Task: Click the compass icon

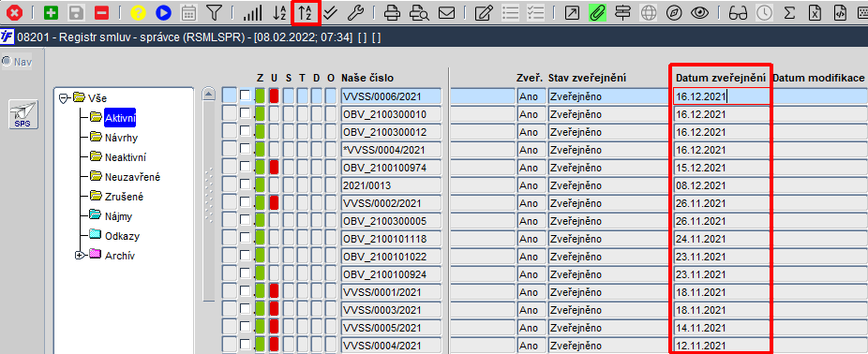Action: pyautogui.click(x=674, y=13)
